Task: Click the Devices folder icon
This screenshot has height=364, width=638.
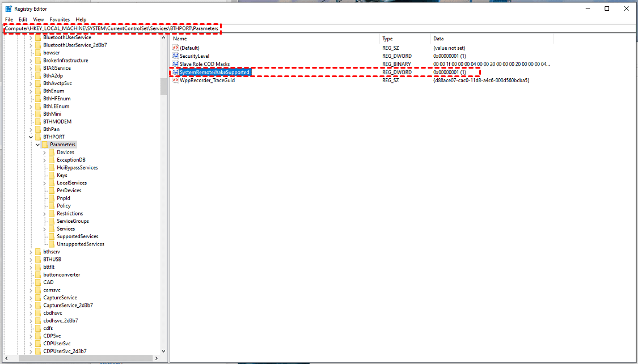Action: [51, 152]
